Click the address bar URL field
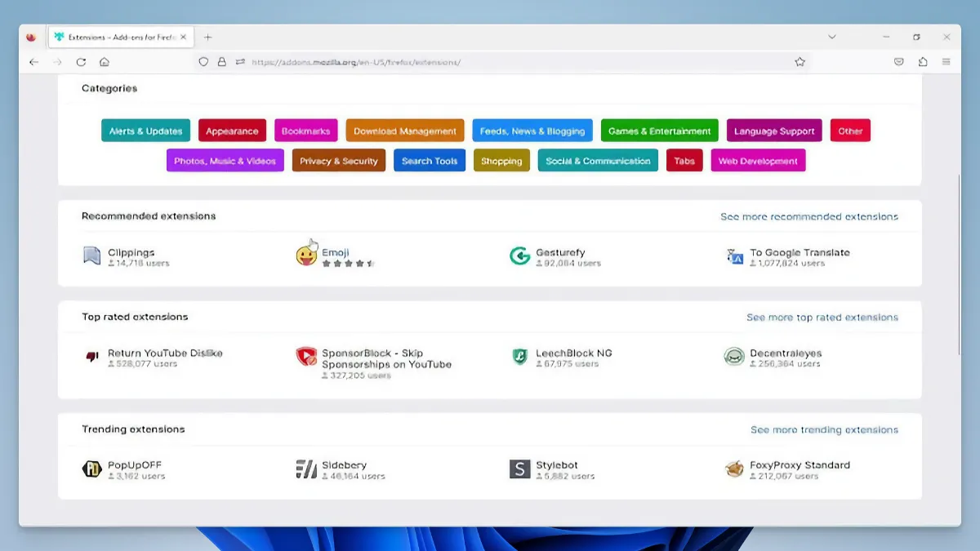This screenshot has width=980, height=551. (x=490, y=62)
